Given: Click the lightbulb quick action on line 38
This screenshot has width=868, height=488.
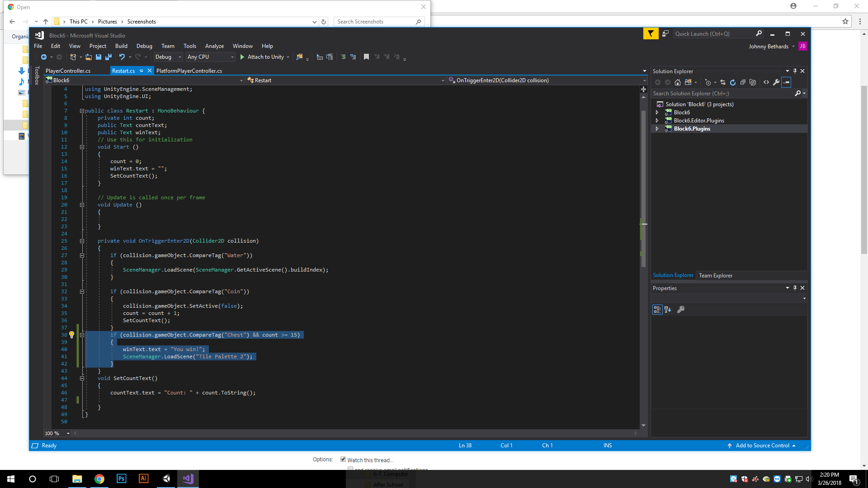Looking at the screenshot, I should (71, 335).
